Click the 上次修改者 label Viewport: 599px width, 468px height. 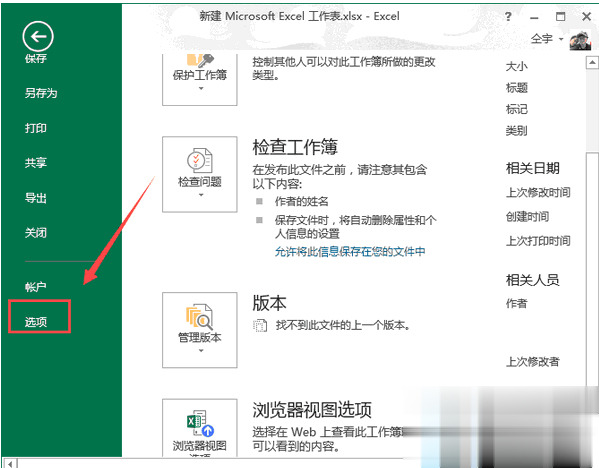coord(533,361)
